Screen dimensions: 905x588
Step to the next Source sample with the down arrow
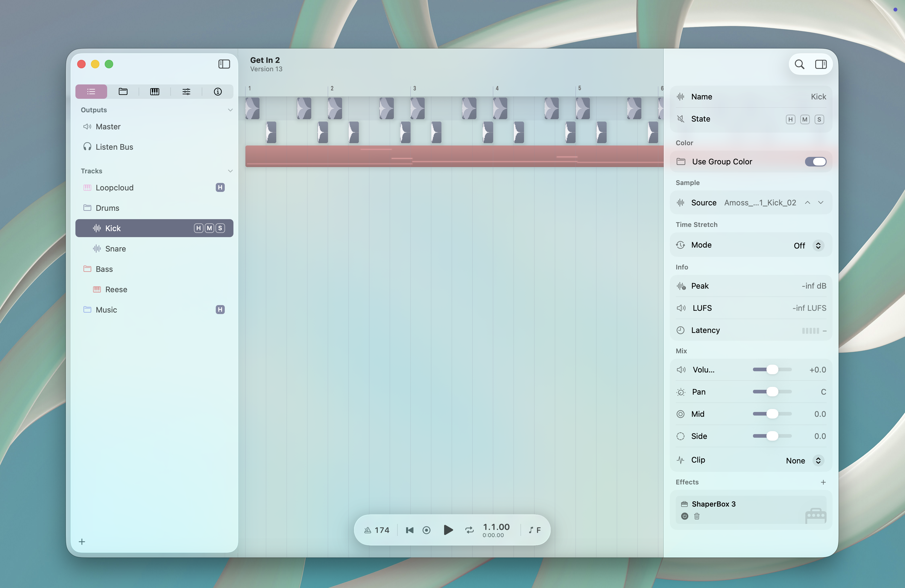tap(821, 202)
